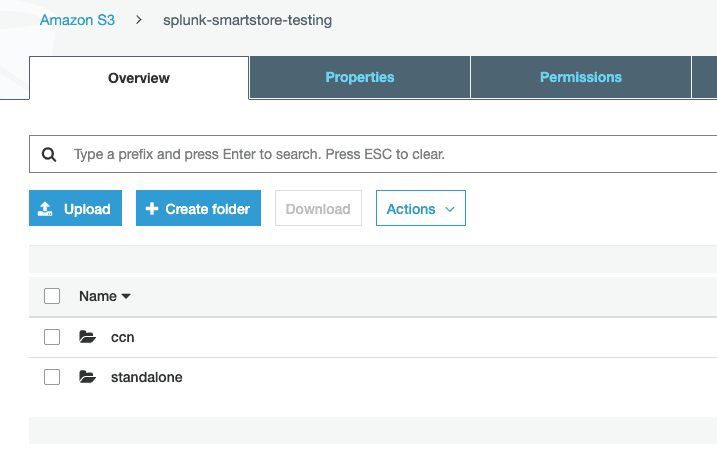The height and width of the screenshot is (452, 717).
Task: Switch to the Properties tab
Action: point(360,77)
